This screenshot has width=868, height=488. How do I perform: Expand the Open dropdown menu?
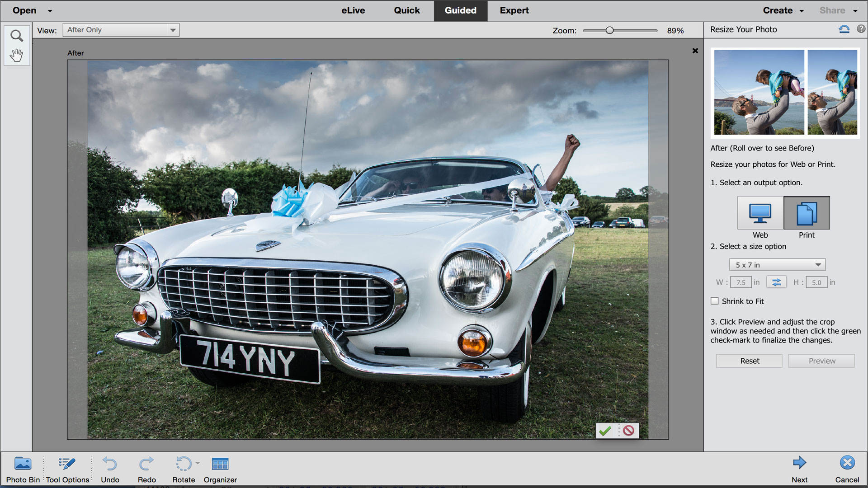(x=49, y=11)
